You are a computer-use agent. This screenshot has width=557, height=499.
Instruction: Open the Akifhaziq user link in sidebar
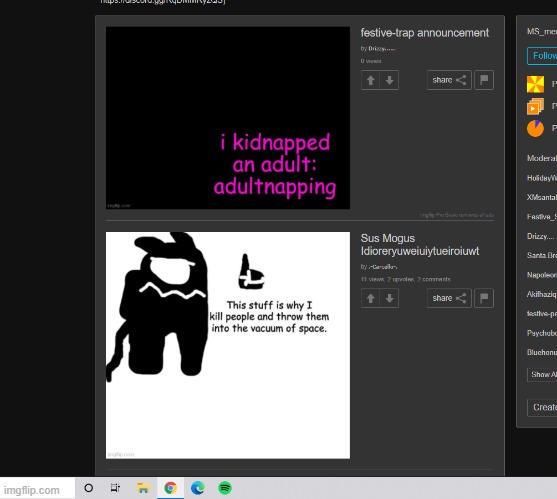pyautogui.click(x=542, y=294)
